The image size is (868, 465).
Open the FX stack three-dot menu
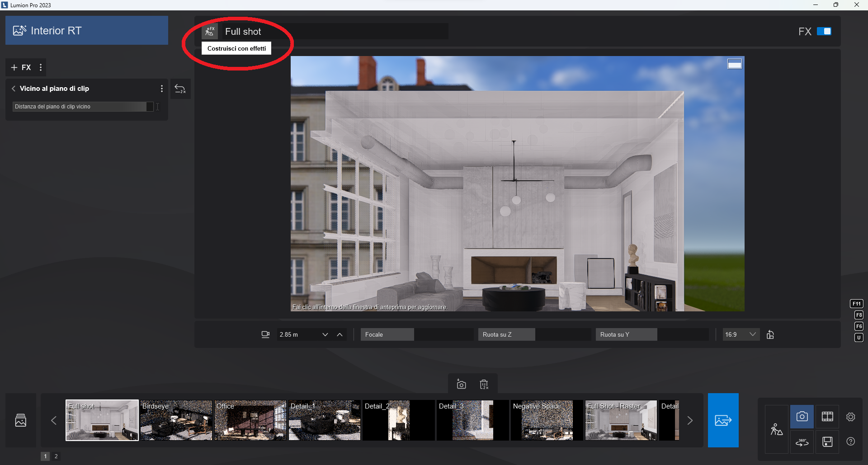point(41,67)
